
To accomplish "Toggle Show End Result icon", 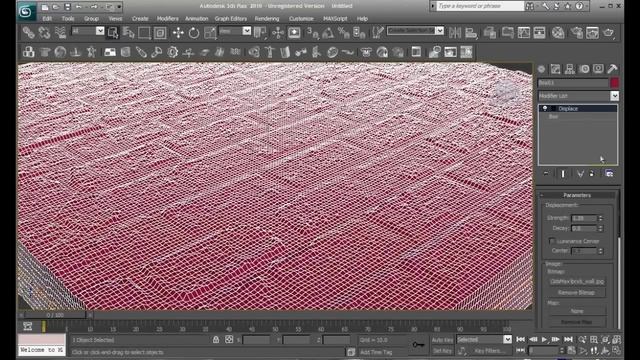I will (563, 174).
